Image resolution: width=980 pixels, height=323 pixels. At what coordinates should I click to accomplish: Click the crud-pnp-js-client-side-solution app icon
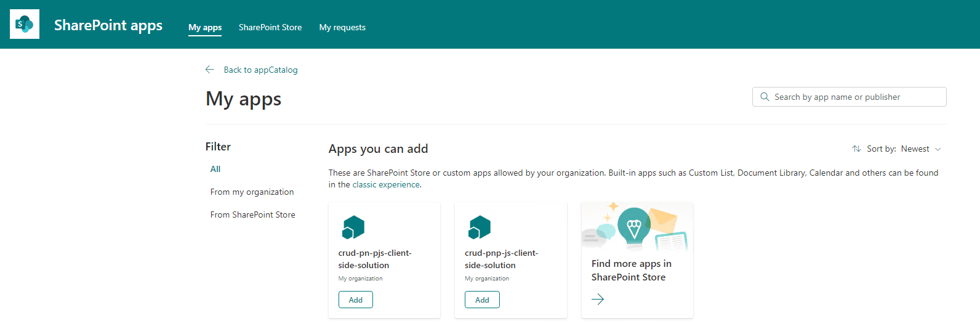(480, 227)
